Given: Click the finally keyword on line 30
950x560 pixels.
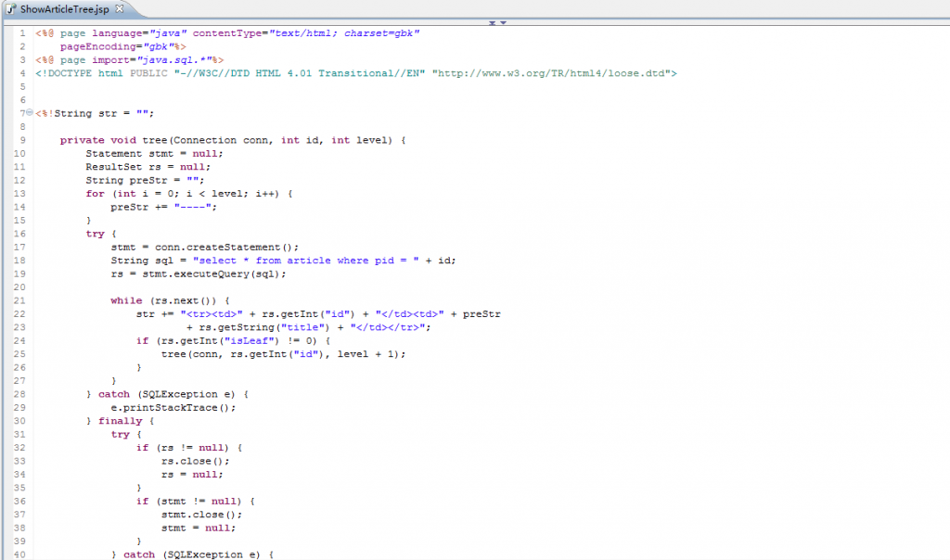Looking at the screenshot, I should click(x=120, y=421).
